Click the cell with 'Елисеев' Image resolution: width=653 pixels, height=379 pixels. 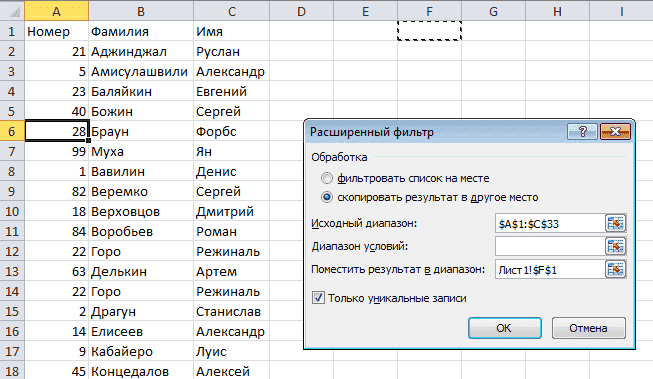click(x=141, y=331)
